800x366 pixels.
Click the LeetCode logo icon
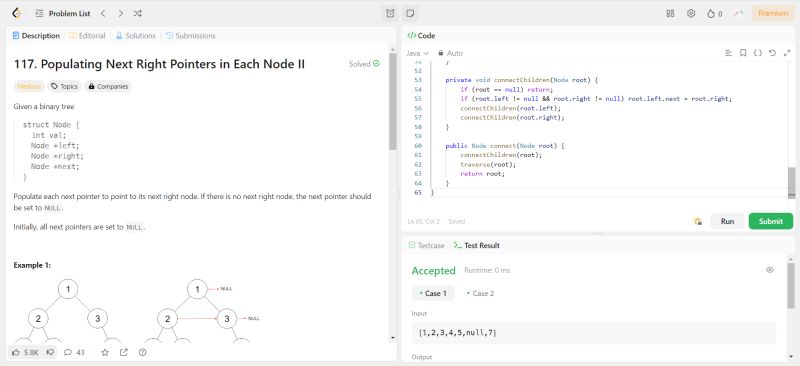(x=17, y=14)
